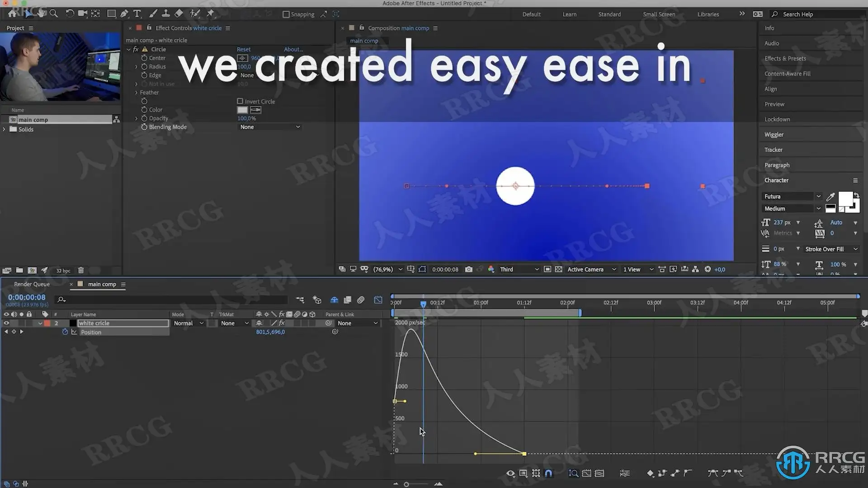
Task: Hide the white cricle layer eye
Action: pos(6,323)
